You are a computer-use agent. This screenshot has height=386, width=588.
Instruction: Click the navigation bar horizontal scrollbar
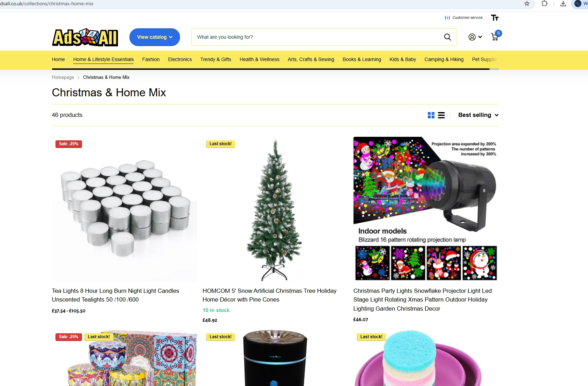click(x=271, y=69)
